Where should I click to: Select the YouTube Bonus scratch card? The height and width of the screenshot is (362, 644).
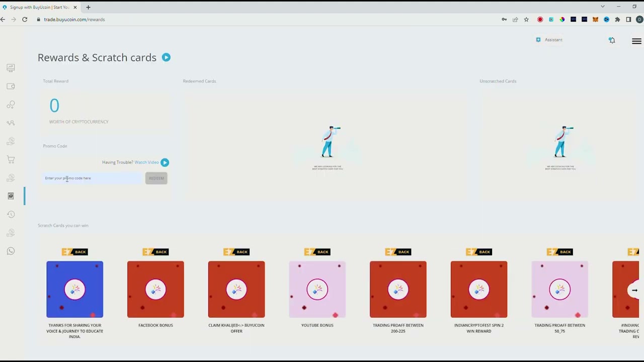[x=317, y=290]
